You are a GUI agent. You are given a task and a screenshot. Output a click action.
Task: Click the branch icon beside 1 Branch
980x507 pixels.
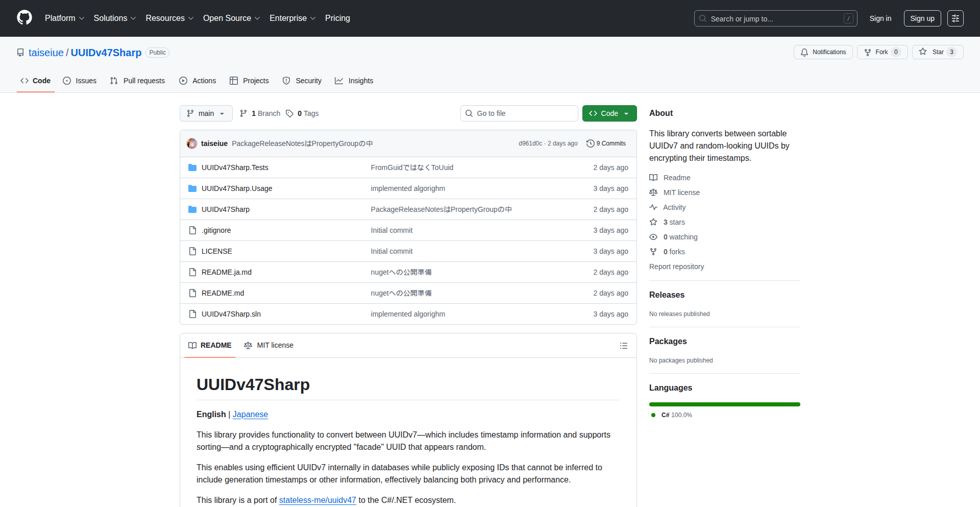click(x=243, y=113)
